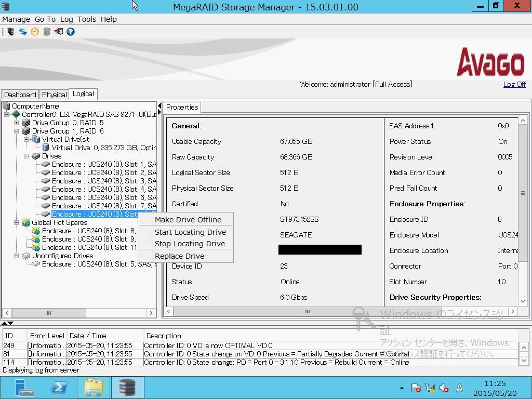Viewport: 532px width, 399px height.
Task: Collapse the Virtual Drive(s) node
Action: tap(26, 139)
